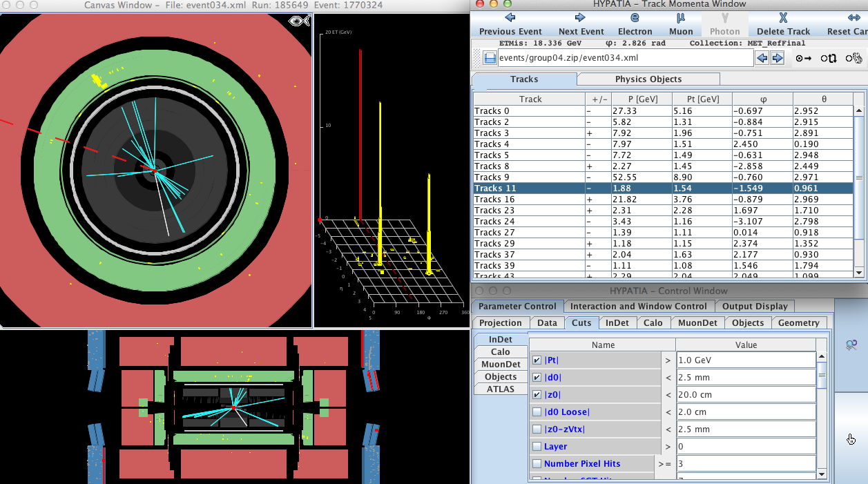Viewport: 868px width, 484px height.
Task: Tag selected track as Muon
Action: (x=680, y=24)
